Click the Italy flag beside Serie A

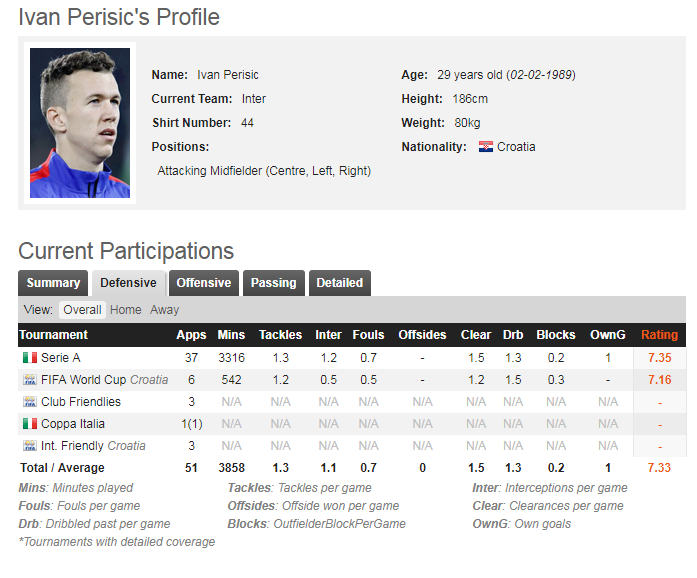coord(29,358)
